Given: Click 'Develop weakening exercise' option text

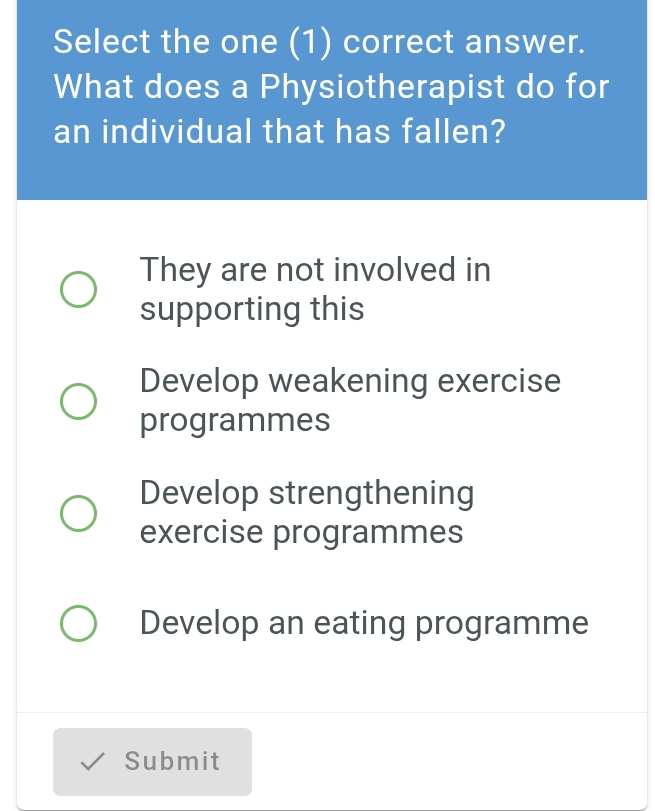Looking at the screenshot, I should tap(350, 381).
